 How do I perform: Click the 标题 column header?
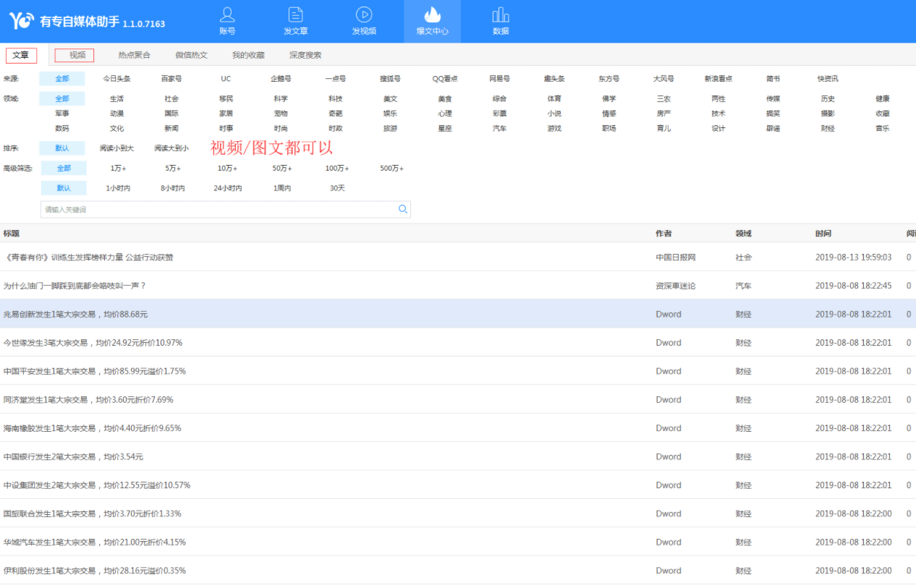pyautogui.click(x=11, y=234)
